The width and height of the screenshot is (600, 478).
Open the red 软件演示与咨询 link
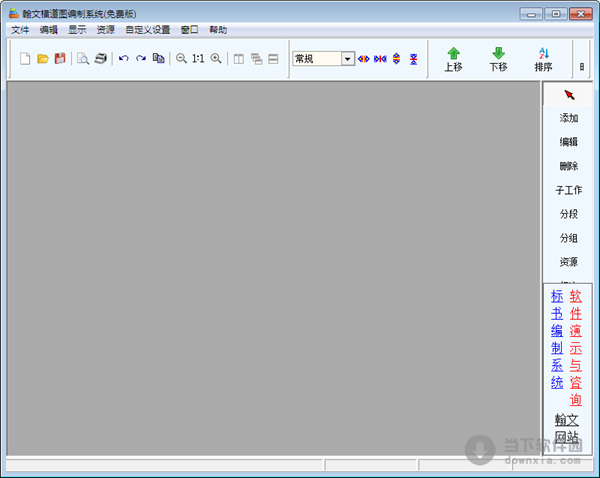tap(576, 348)
